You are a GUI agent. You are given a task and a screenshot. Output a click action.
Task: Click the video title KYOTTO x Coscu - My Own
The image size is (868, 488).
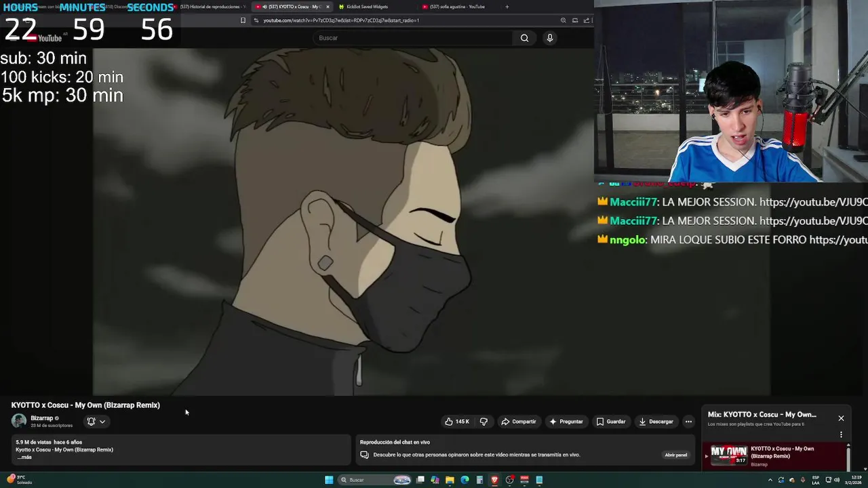pyautogui.click(x=85, y=405)
